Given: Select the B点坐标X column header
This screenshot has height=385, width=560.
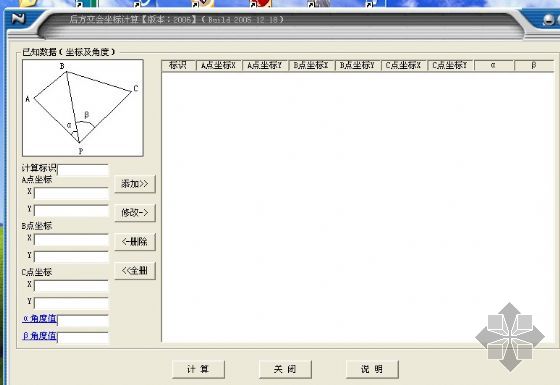Looking at the screenshot, I should pos(312,65).
